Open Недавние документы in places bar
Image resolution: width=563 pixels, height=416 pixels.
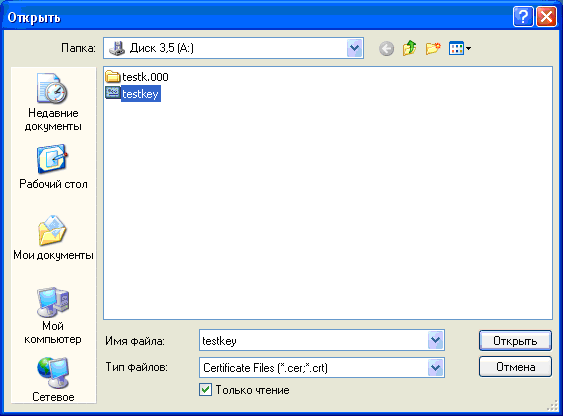pos(53,102)
